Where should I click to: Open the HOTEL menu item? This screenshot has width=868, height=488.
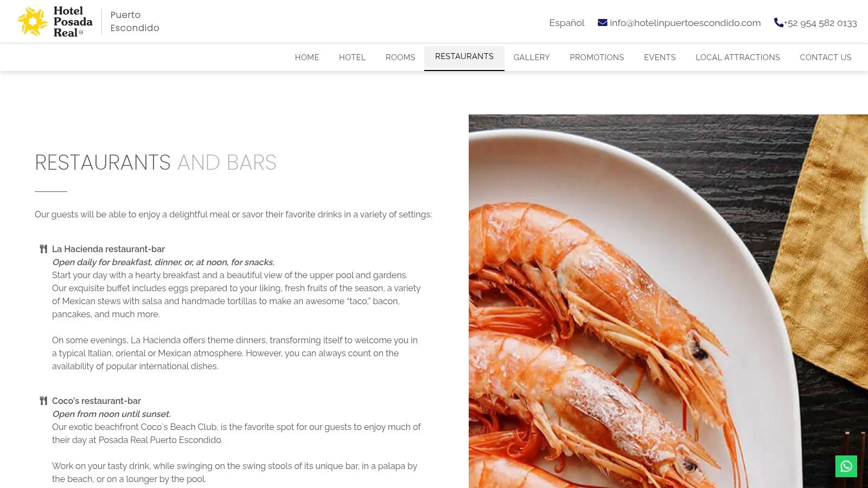coord(352,57)
